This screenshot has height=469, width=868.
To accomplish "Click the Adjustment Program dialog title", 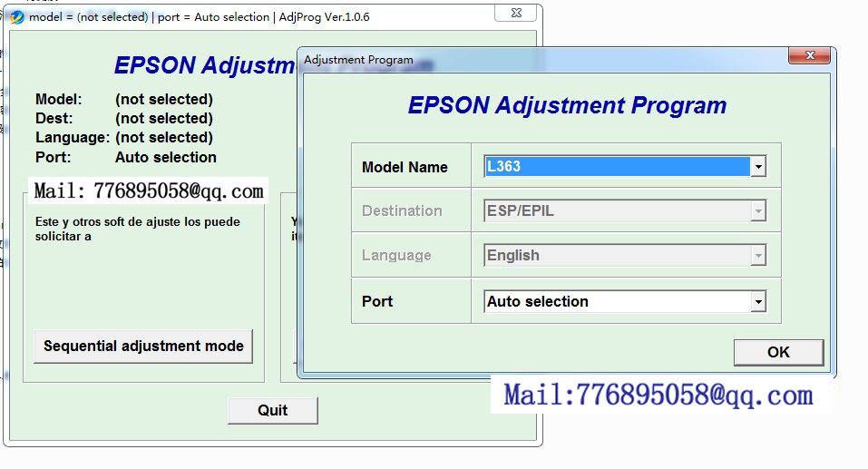I will [x=358, y=60].
